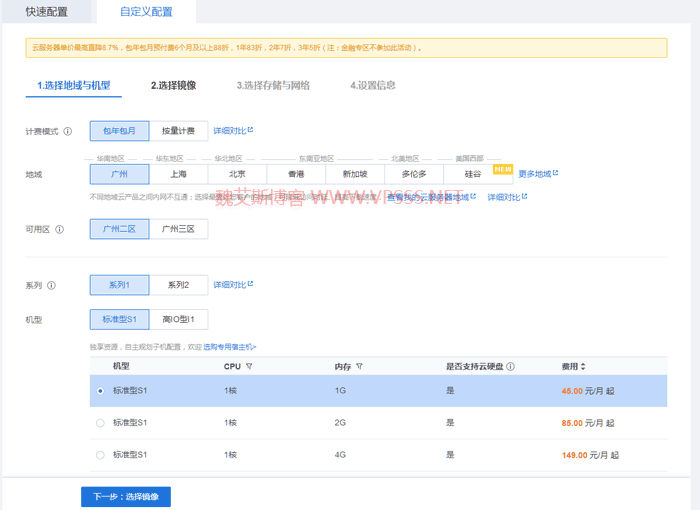
Task: Open 更多地域 external link
Action: click(x=537, y=174)
